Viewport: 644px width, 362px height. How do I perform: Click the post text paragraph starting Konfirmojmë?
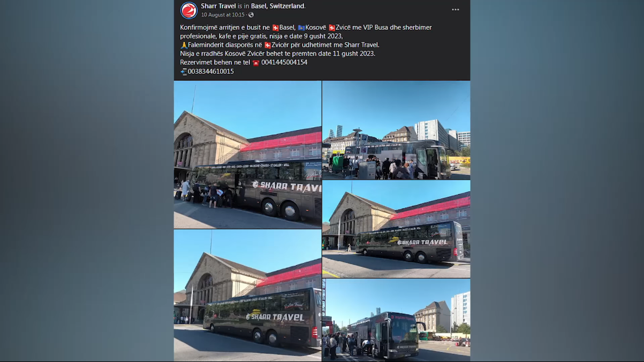point(306,32)
